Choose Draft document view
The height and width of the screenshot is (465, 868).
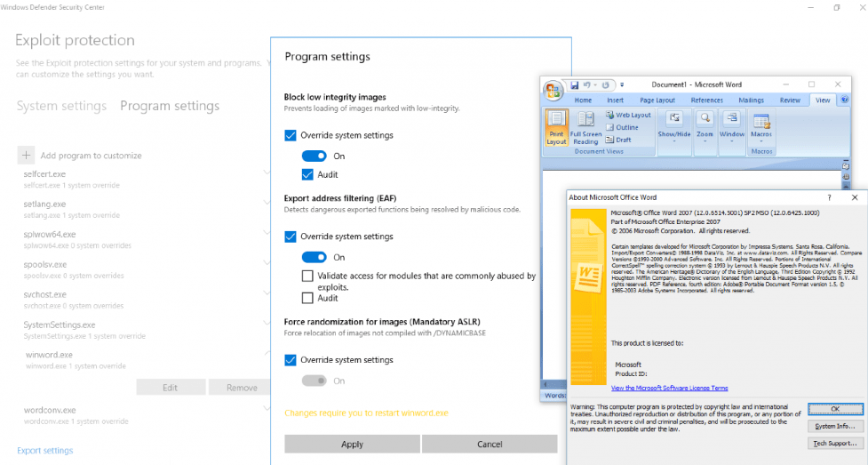pyautogui.click(x=618, y=140)
